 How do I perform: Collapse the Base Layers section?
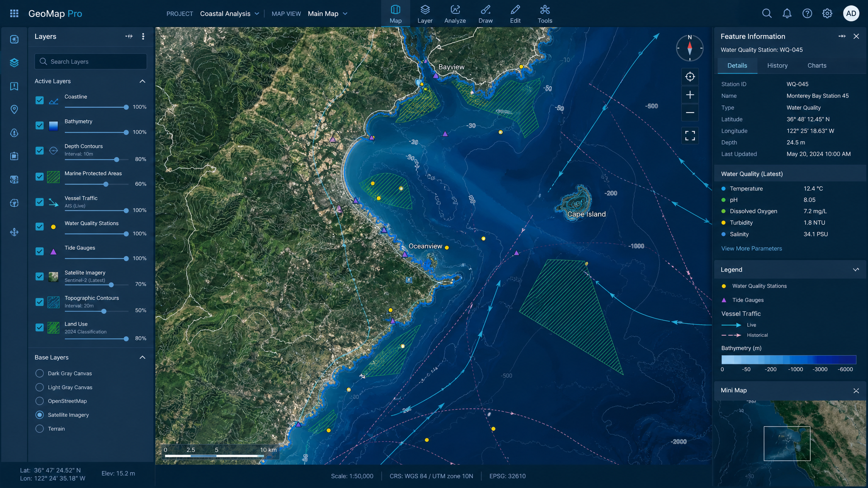tap(142, 358)
